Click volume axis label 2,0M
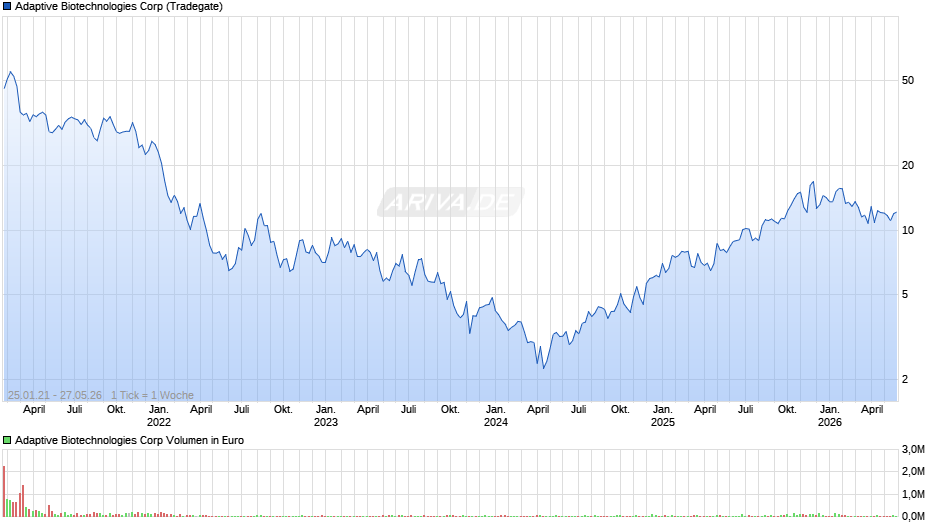Viewport: 940px width, 526px height. (x=913, y=471)
